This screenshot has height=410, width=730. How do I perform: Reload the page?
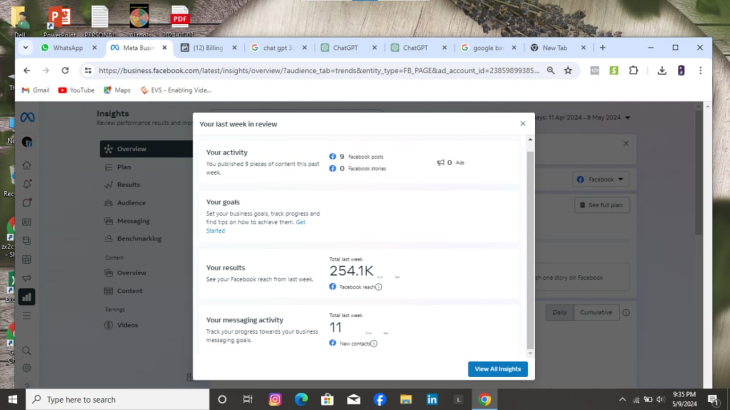click(65, 71)
